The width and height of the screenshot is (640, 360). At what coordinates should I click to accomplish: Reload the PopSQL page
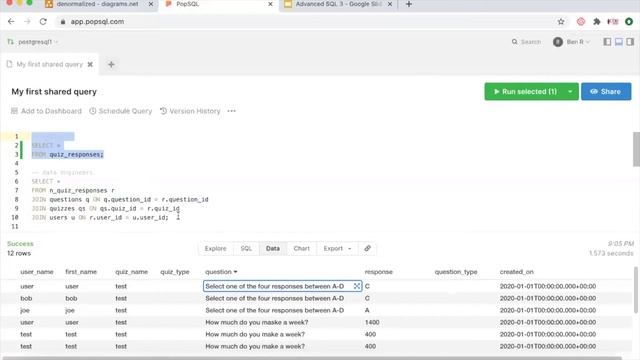click(43, 22)
